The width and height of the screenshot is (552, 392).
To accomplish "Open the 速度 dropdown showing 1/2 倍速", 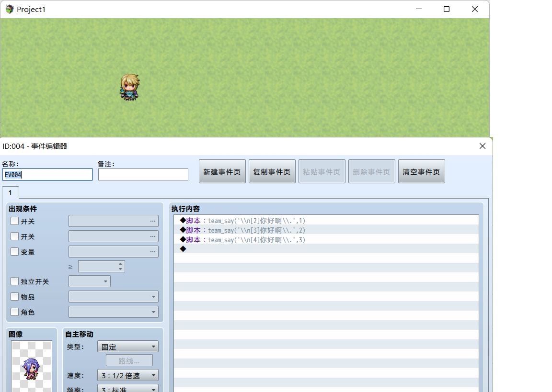I will [128, 375].
